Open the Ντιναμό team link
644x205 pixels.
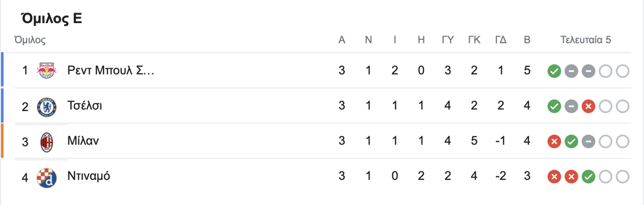(x=89, y=176)
